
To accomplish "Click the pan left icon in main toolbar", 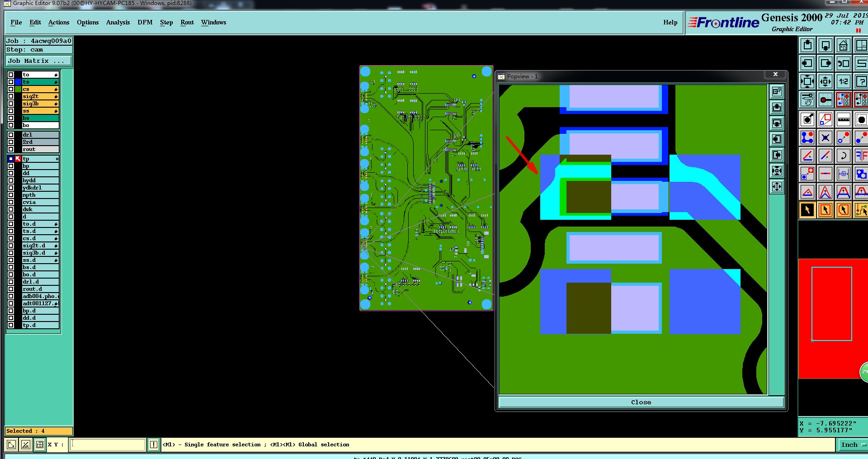I will [x=807, y=63].
